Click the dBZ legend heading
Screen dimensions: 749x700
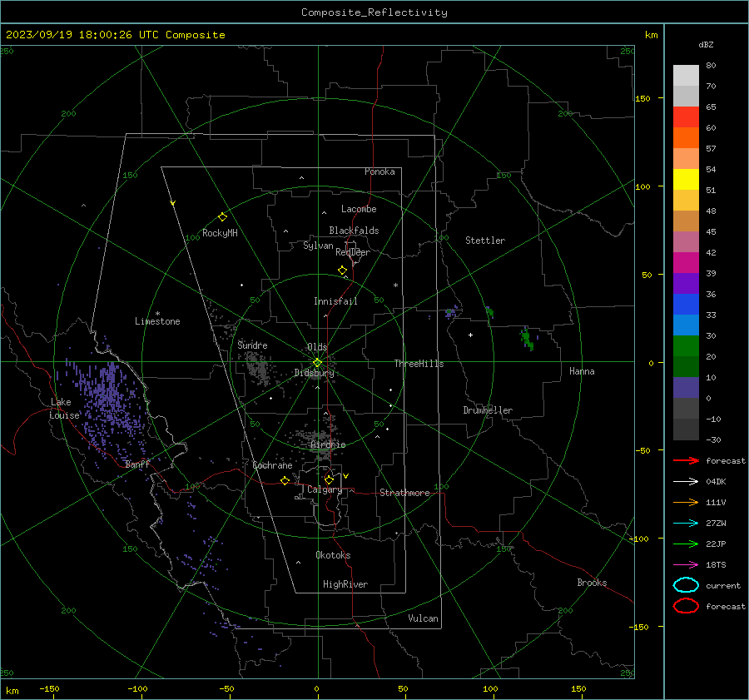coord(706,44)
